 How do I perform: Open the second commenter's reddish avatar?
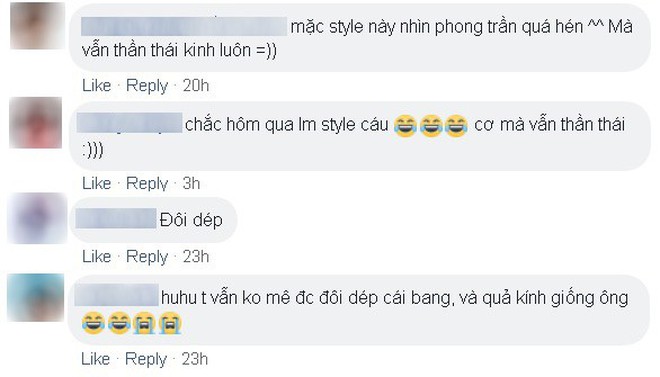(36, 122)
